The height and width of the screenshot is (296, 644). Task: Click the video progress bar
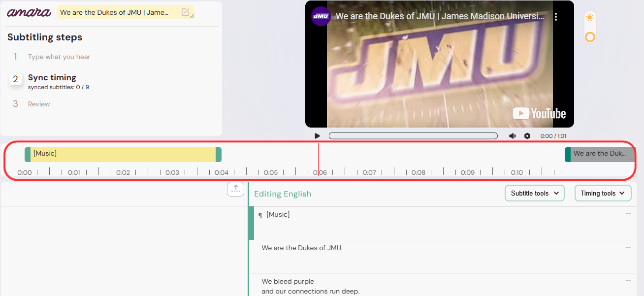tap(413, 136)
